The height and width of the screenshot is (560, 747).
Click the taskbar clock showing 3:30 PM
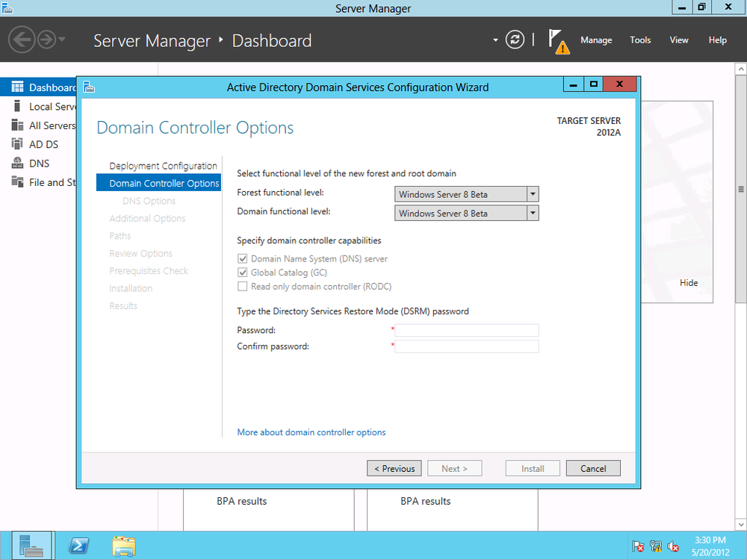710,547
